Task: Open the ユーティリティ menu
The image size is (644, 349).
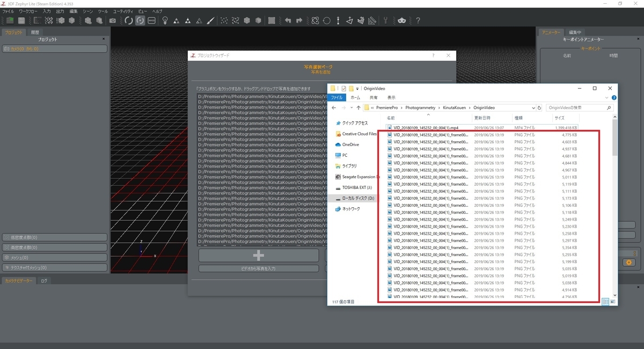Action: pyautogui.click(x=122, y=11)
